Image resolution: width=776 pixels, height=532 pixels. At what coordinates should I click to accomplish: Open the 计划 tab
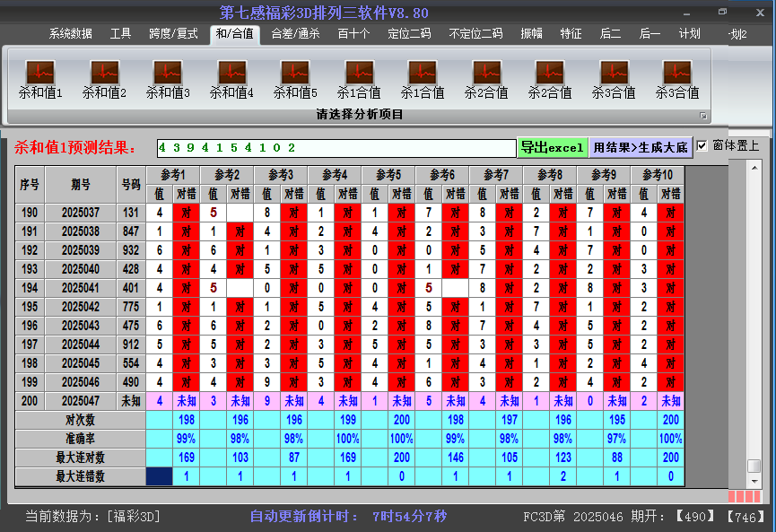(689, 34)
